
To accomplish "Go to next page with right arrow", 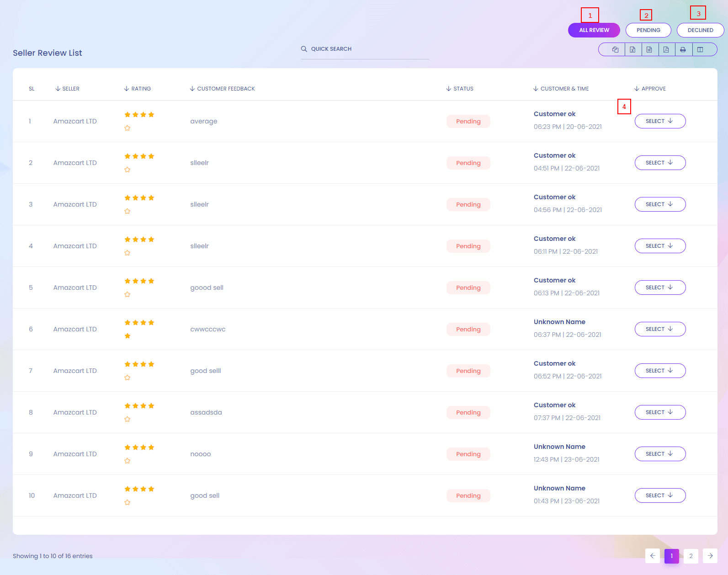I will tap(710, 556).
